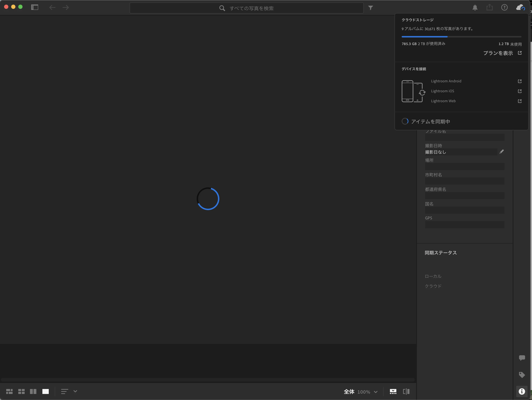Screen dimensions: 532x400
Task: Open the comments activity panel icon
Action: pos(522,358)
